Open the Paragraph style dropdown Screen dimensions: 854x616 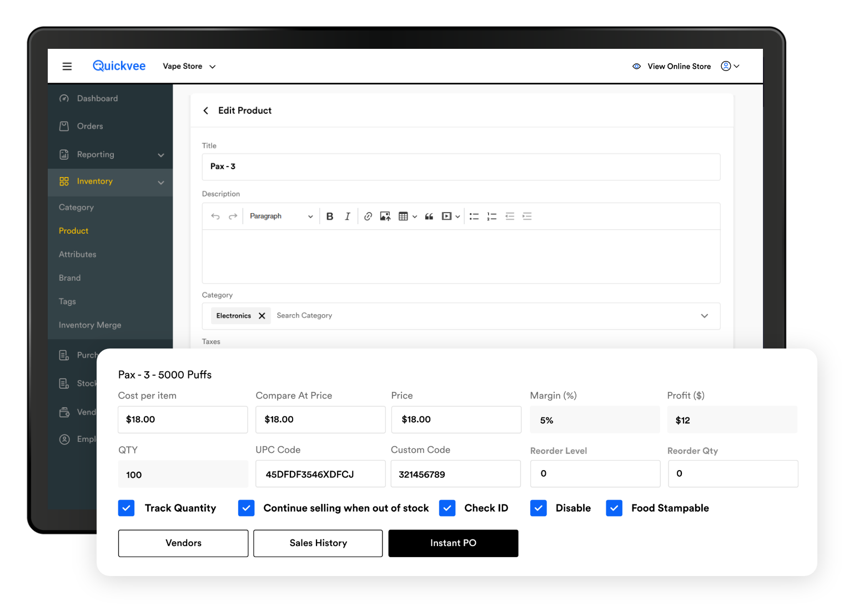(x=280, y=216)
